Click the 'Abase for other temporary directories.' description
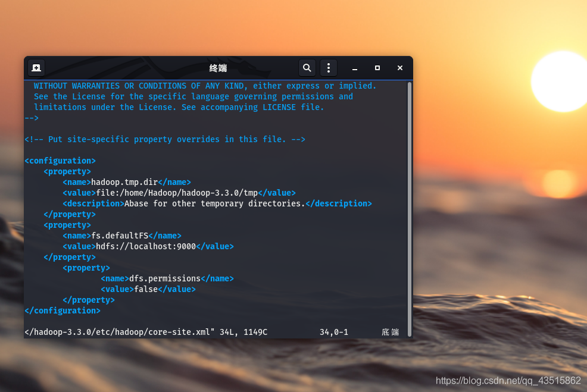587x392 pixels. (x=215, y=204)
